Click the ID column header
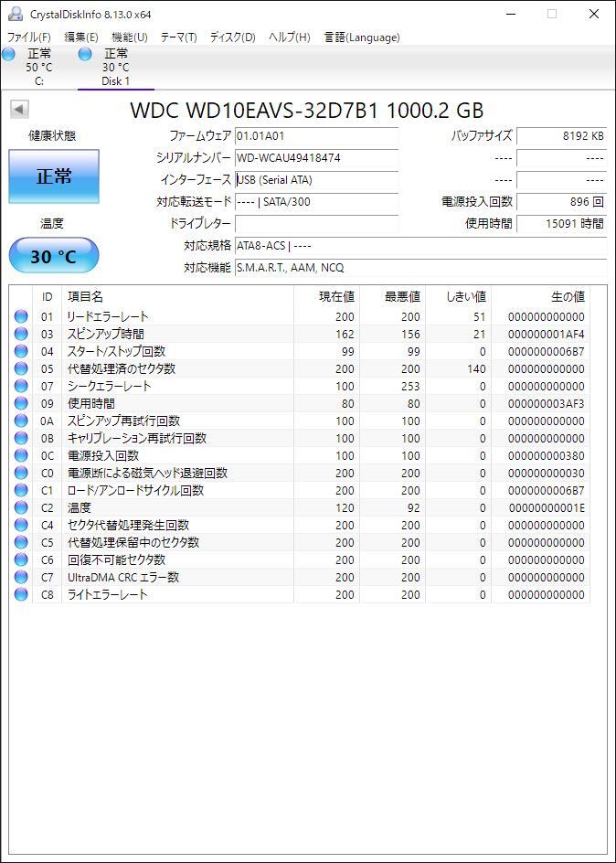The image size is (616, 863). point(48,297)
